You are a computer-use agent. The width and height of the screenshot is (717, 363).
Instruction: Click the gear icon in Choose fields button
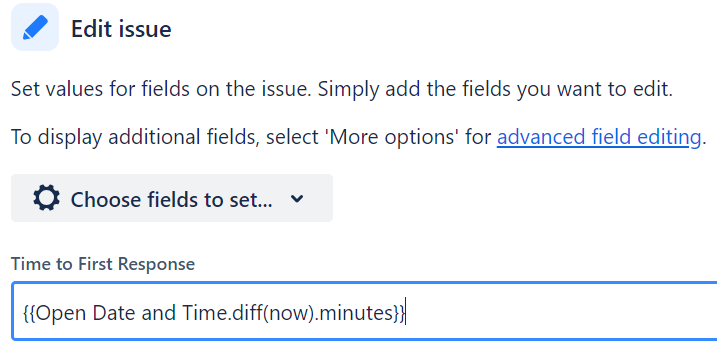click(x=46, y=198)
